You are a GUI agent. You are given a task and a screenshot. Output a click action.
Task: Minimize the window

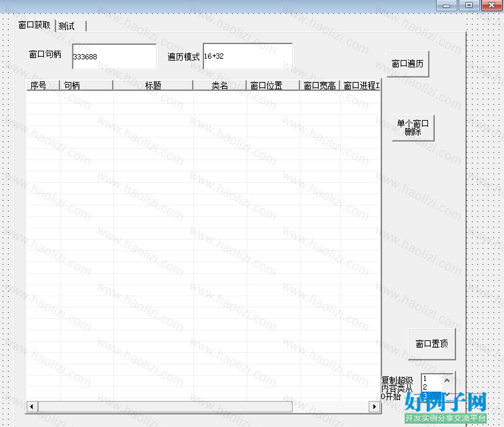tap(447, 5)
